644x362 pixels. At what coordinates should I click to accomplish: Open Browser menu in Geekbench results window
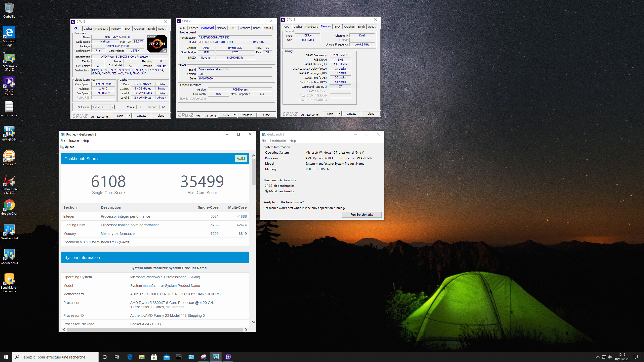point(74,141)
